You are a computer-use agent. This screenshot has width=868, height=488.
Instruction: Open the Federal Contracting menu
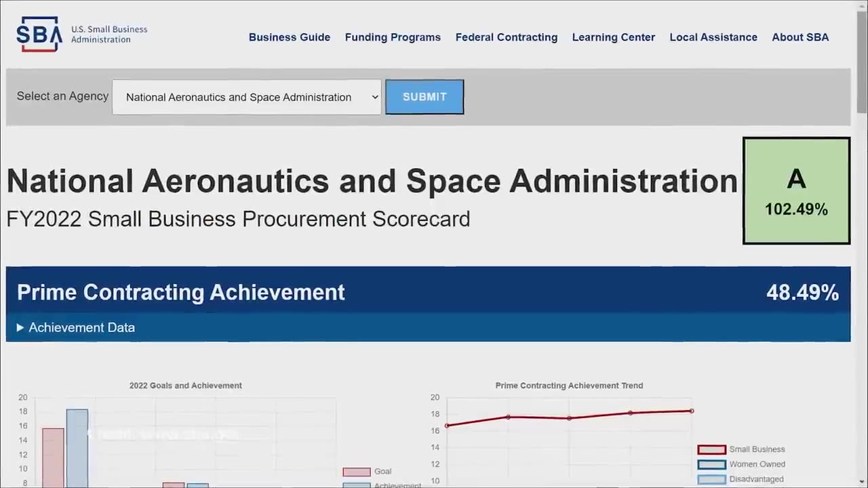[507, 37]
